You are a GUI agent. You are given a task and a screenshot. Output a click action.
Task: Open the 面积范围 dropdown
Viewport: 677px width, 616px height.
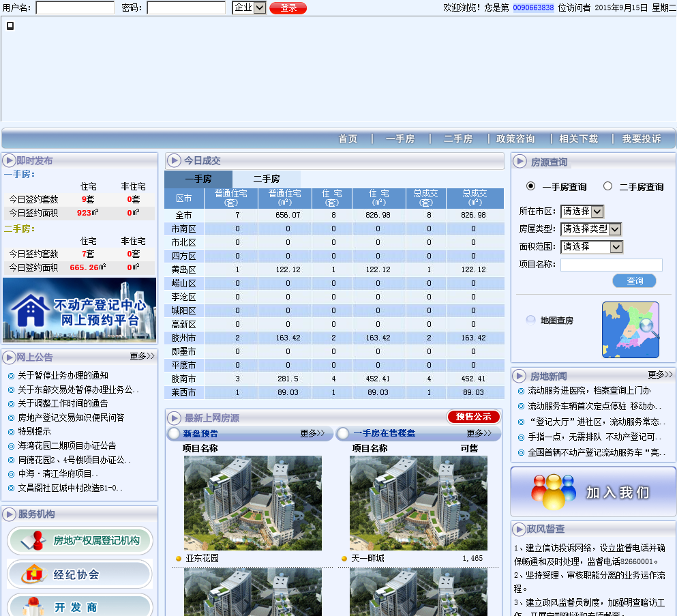point(591,247)
